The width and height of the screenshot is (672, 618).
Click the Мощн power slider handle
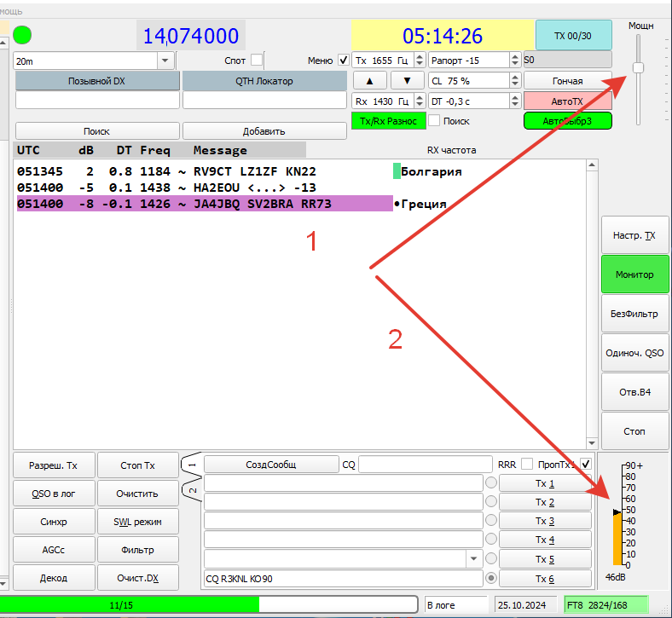coord(639,67)
